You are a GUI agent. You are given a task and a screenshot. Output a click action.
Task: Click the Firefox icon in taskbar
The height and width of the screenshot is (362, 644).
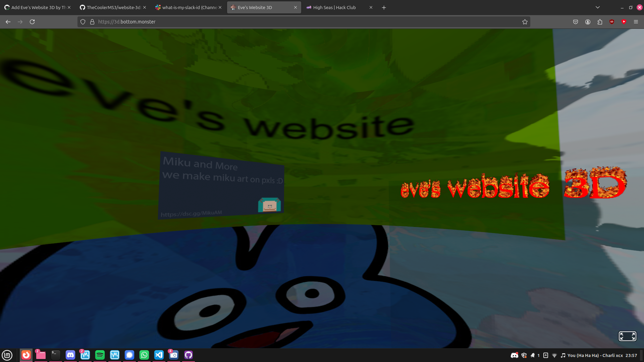[x=25, y=355]
